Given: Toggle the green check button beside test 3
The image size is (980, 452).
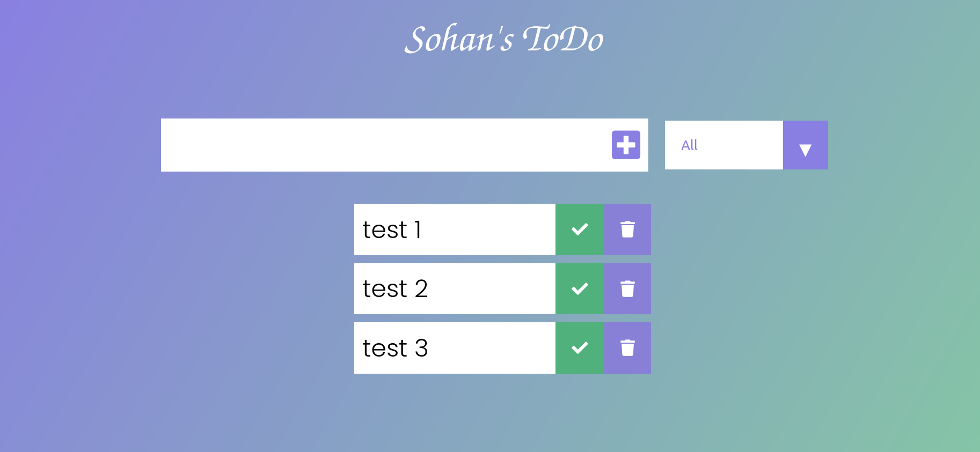Looking at the screenshot, I should point(580,348).
